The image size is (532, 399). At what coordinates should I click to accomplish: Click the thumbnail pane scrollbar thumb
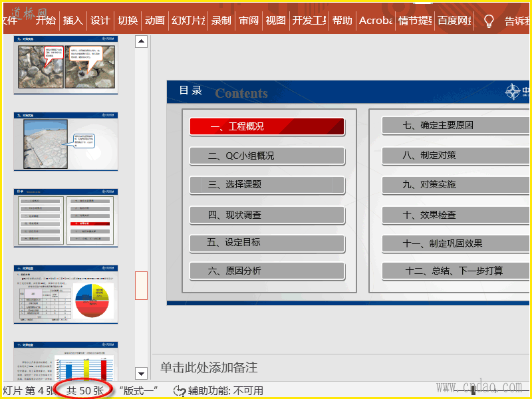coord(141,285)
